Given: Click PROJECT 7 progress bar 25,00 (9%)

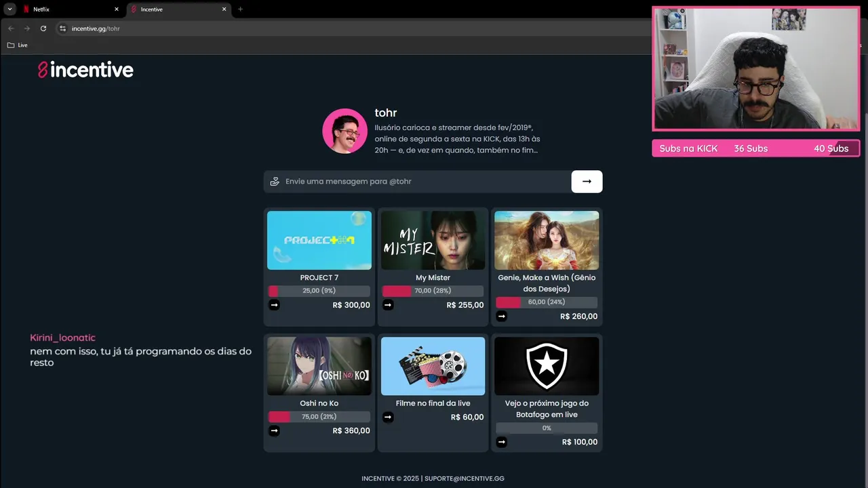Looking at the screenshot, I should tap(319, 291).
